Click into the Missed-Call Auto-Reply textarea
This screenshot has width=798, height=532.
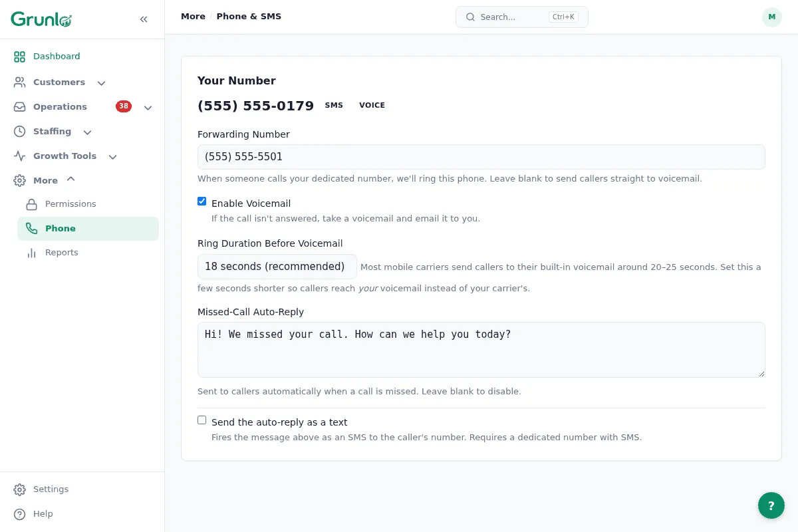[481, 350]
